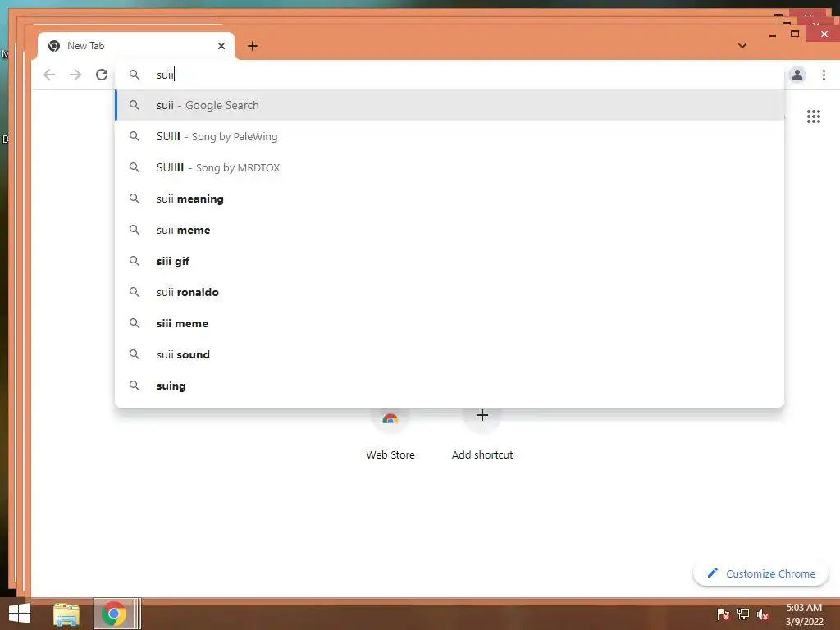Open the network status tray icon
Screen dimensions: 840x630
click(x=743, y=614)
